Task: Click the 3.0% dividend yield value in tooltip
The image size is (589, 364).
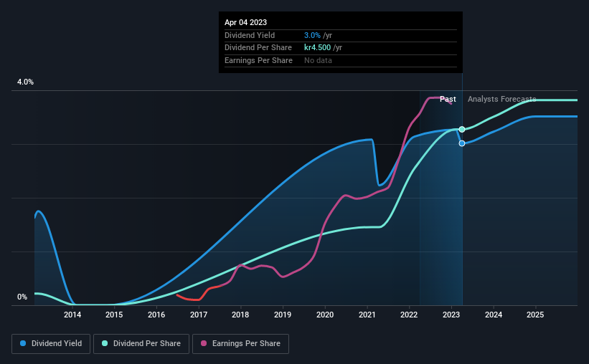Action: pos(312,35)
